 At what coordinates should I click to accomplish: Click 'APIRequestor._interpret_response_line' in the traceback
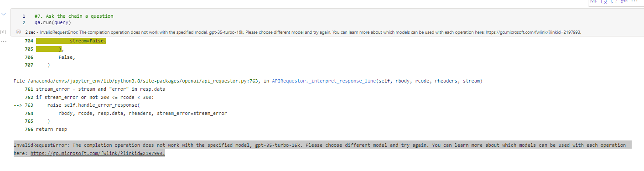click(324, 81)
